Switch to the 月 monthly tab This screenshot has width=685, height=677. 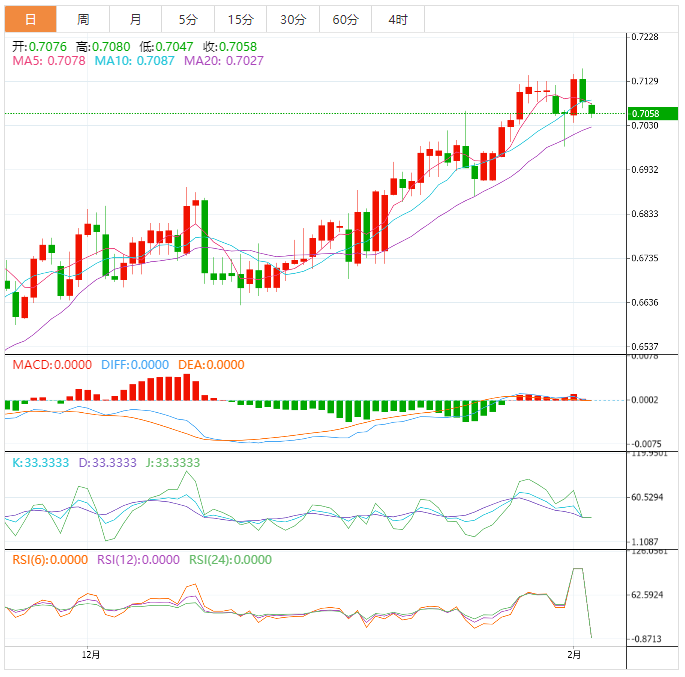click(x=135, y=19)
